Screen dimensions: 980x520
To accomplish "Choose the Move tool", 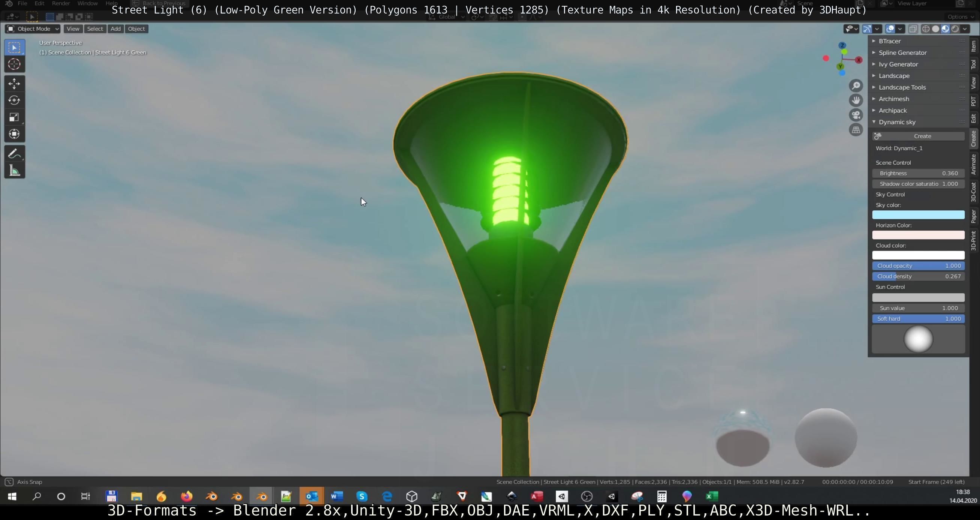I will click(x=15, y=84).
